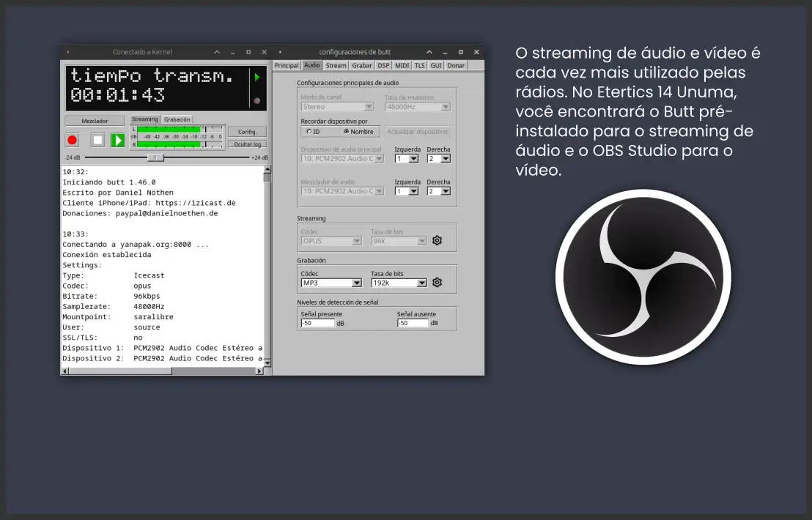
Task: Open the Streaming OPUS codec dropdown
Action: click(331, 241)
